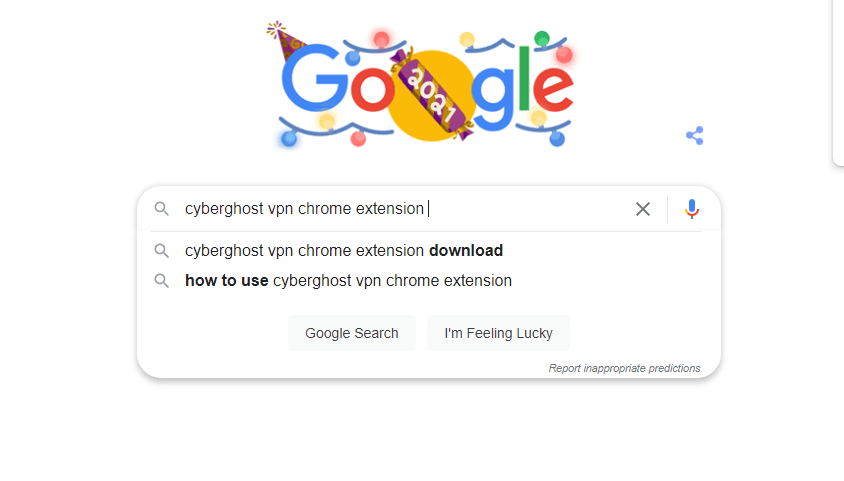Select the "cyberghost vpn chrome extension download" suggestion
The width and height of the screenshot is (844, 481).
click(x=343, y=251)
